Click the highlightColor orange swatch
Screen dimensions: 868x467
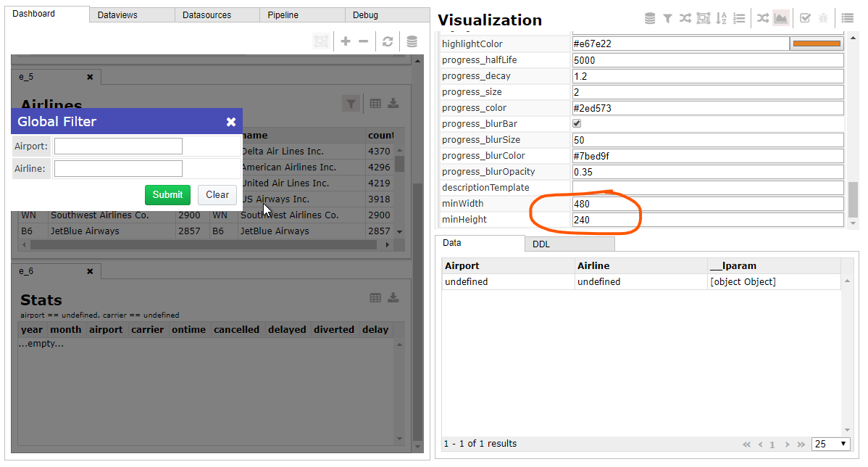[x=817, y=44]
